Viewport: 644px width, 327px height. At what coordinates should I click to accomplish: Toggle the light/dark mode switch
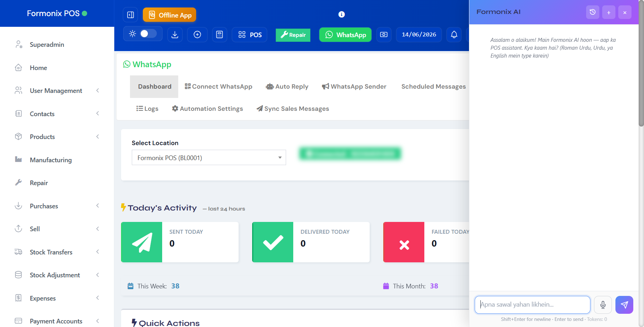coord(148,34)
